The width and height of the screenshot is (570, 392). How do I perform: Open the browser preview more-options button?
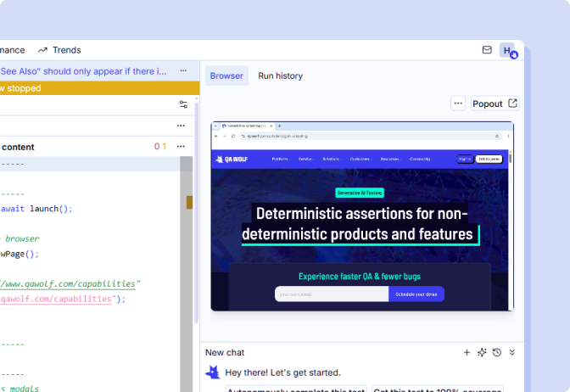coord(458,104)
